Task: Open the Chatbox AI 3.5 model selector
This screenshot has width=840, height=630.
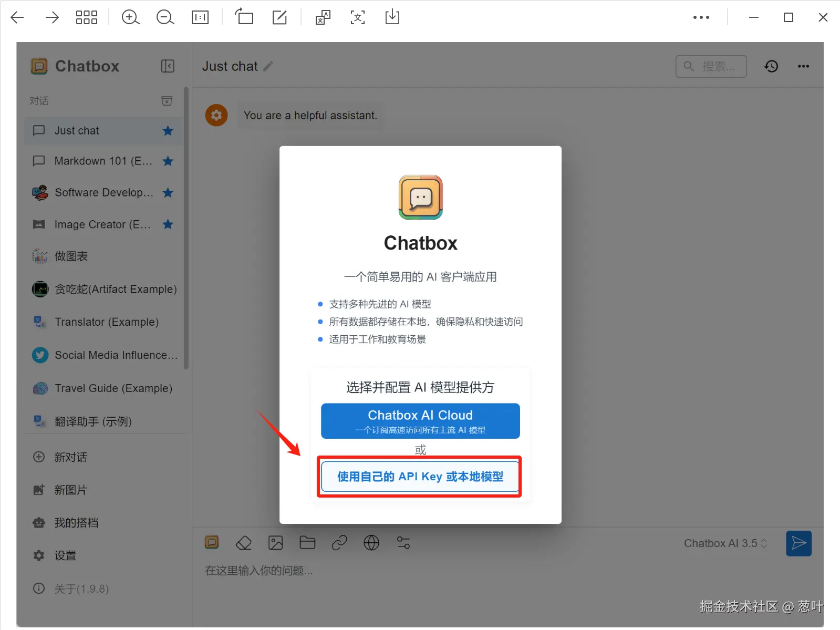Action: click(725, 543)
